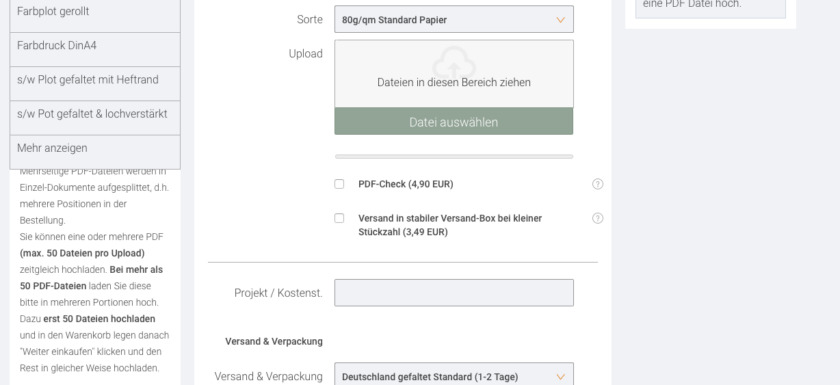Choose s/w Pot gefaltet & lochverstärkt
This screenshot has width=840, height=385.
coord(95,118)
